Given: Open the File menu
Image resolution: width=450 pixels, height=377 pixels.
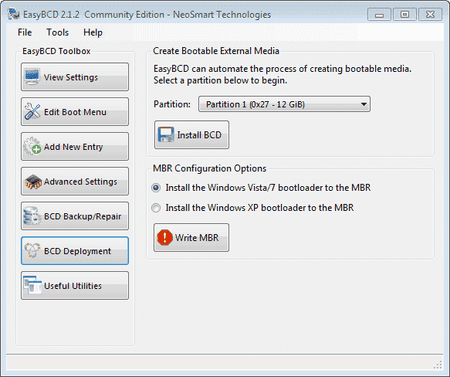Looking at the screenshot, I should [25, 32].
